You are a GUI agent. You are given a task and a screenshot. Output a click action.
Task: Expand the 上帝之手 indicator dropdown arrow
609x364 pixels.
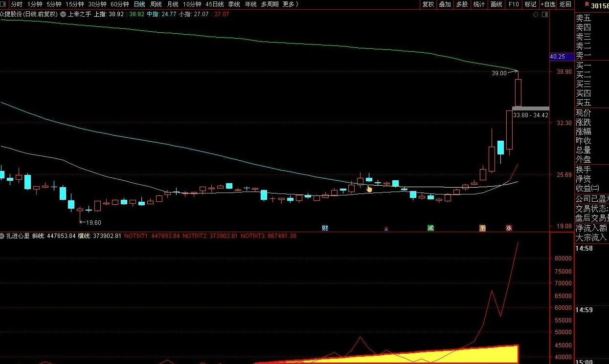[x=63, y=15]
